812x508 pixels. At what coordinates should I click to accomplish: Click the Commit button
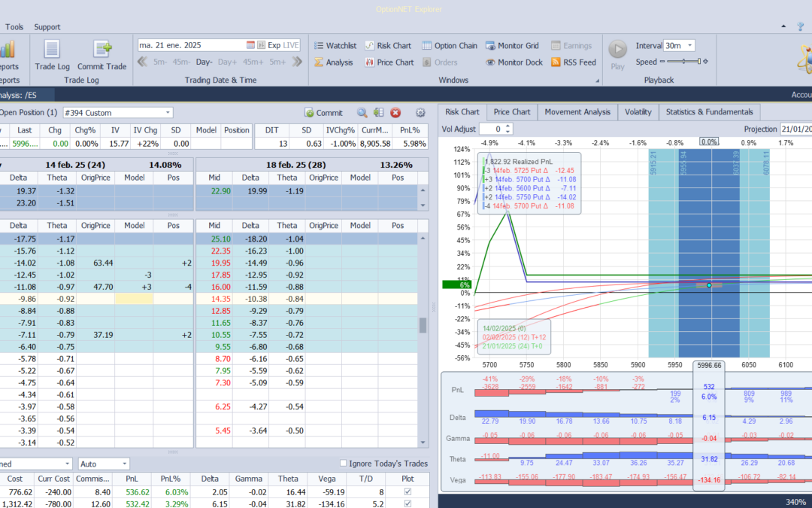(x=324, y=112)
